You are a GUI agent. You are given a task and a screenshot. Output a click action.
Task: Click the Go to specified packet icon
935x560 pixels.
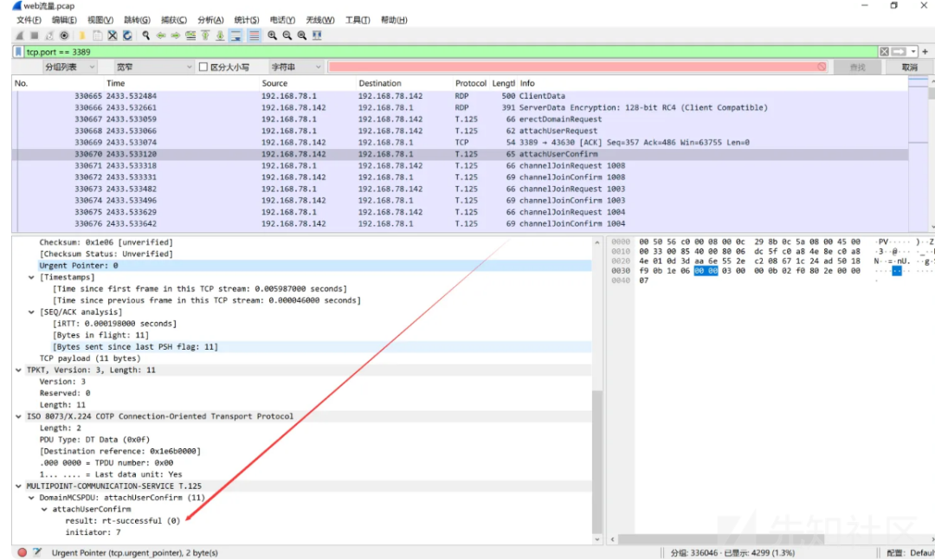[190, 35]
